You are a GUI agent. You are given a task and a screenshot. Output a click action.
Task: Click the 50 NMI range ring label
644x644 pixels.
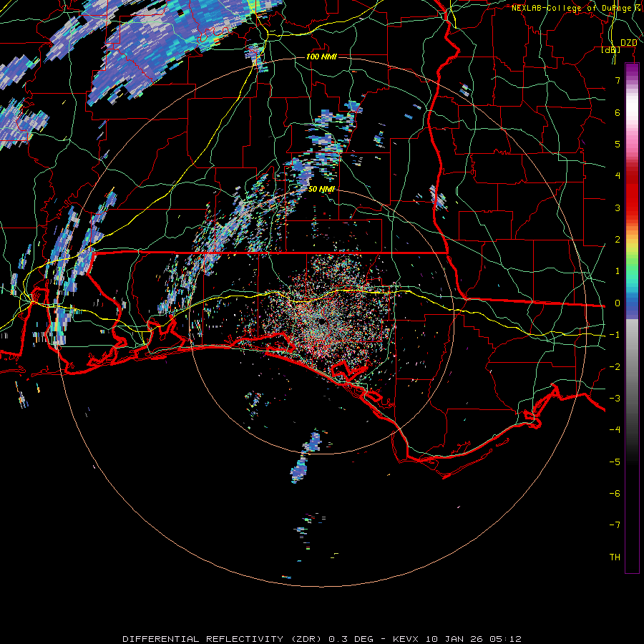click(321, 190)
